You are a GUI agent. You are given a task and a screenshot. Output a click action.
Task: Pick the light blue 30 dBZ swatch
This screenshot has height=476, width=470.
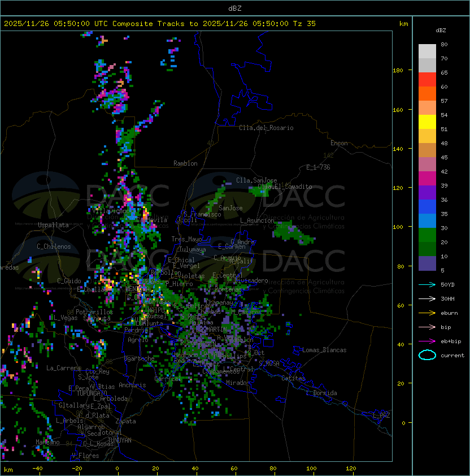(x=427, y=221)
